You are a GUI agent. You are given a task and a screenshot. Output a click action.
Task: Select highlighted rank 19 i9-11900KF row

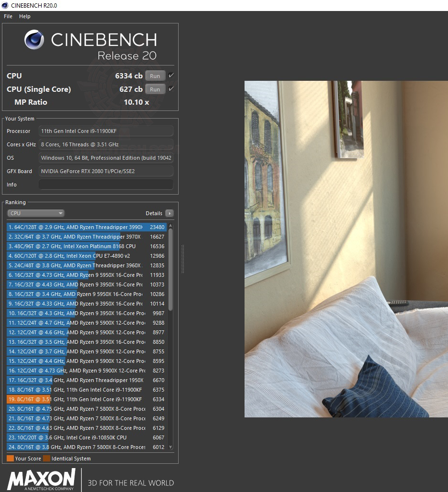[86, 399]
